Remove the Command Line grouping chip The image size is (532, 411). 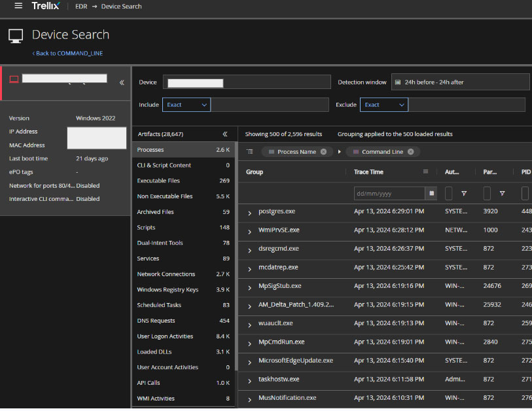410,152
